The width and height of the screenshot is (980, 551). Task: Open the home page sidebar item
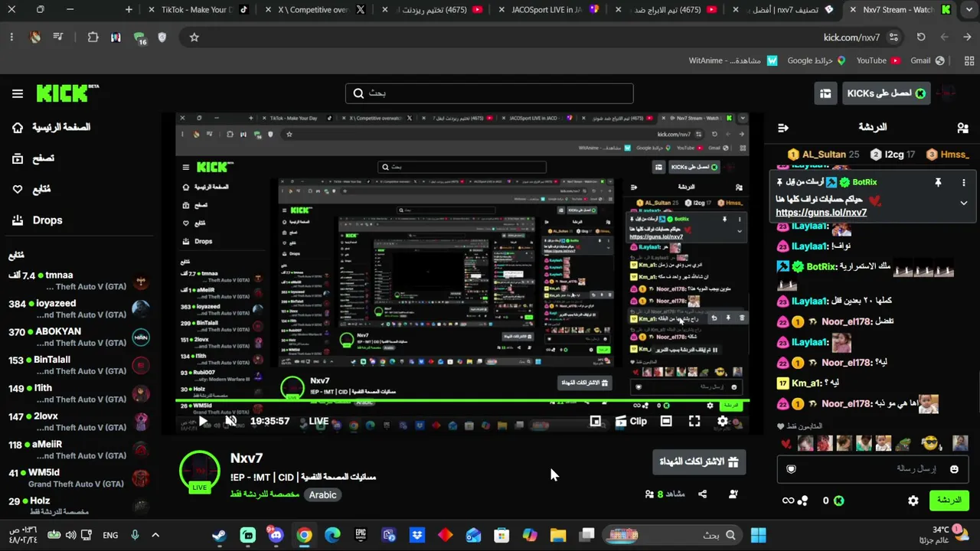(52, 127)
